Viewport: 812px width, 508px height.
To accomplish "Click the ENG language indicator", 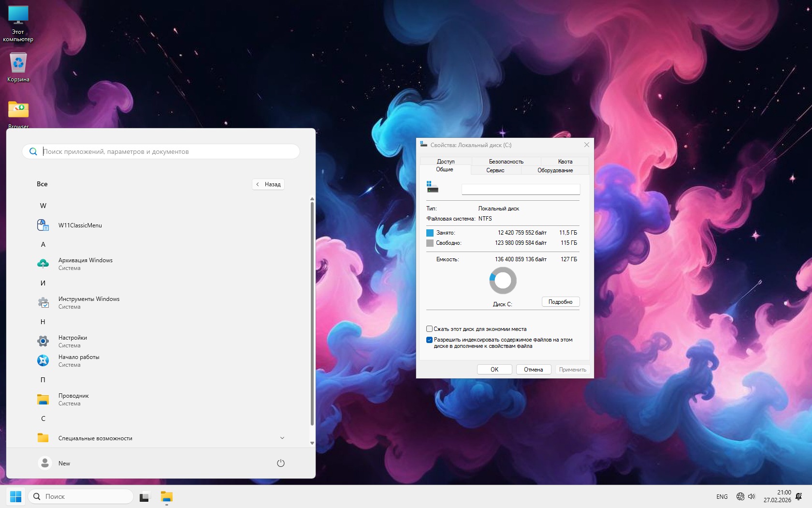I will click(x=722, y=497).
